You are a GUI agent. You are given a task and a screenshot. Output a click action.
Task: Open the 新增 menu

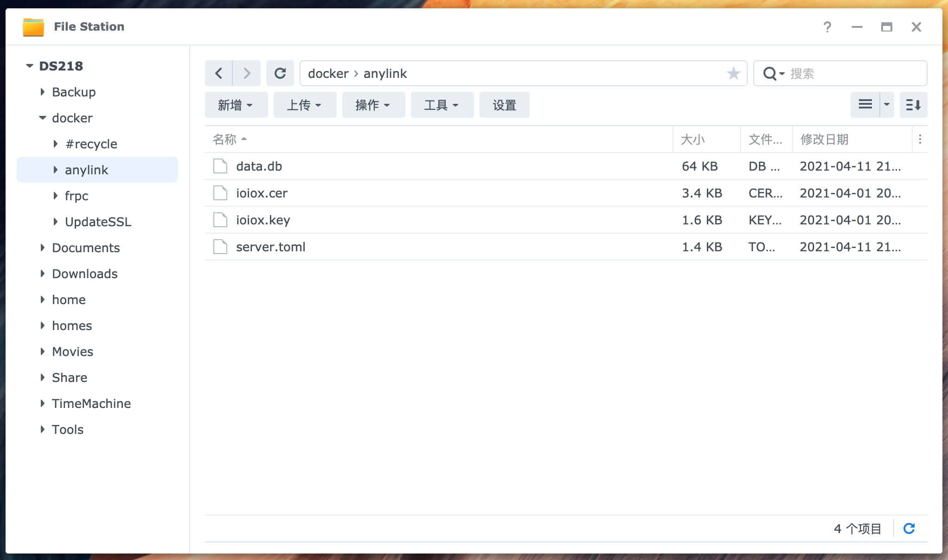tap(236, 105)
